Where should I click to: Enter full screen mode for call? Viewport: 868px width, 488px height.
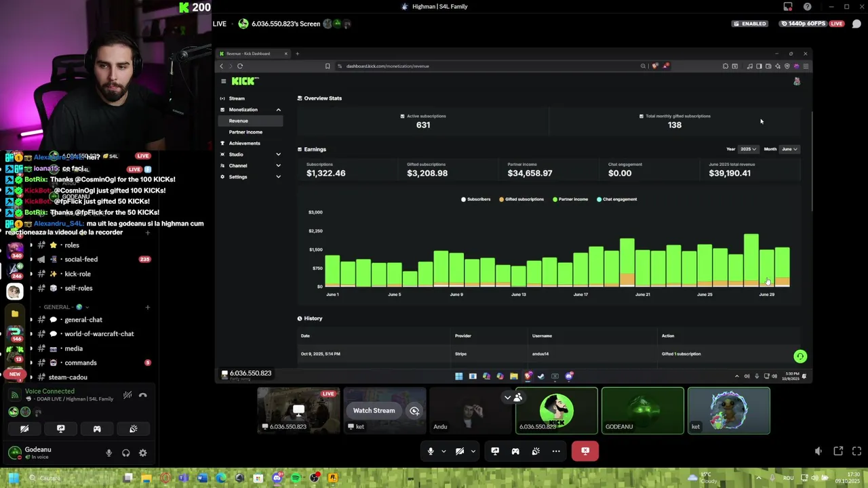click(x=856, y=451)
